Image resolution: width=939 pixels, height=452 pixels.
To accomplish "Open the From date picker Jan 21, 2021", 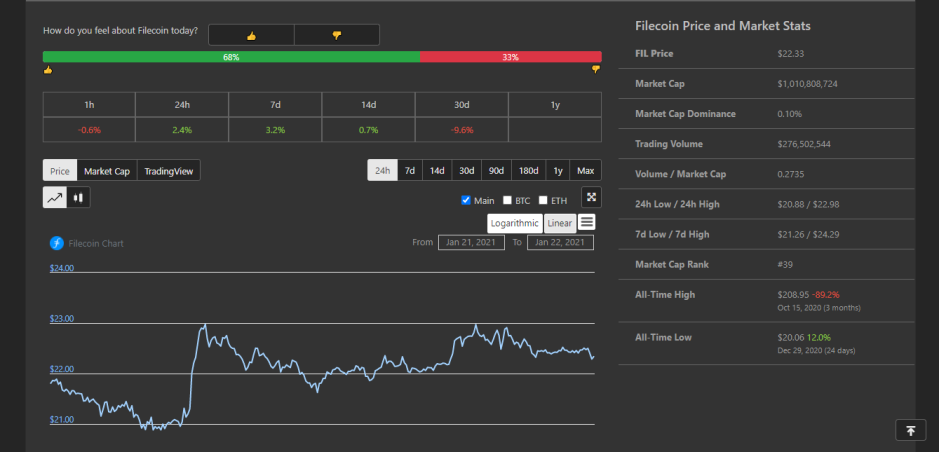I will click(471, 242).
